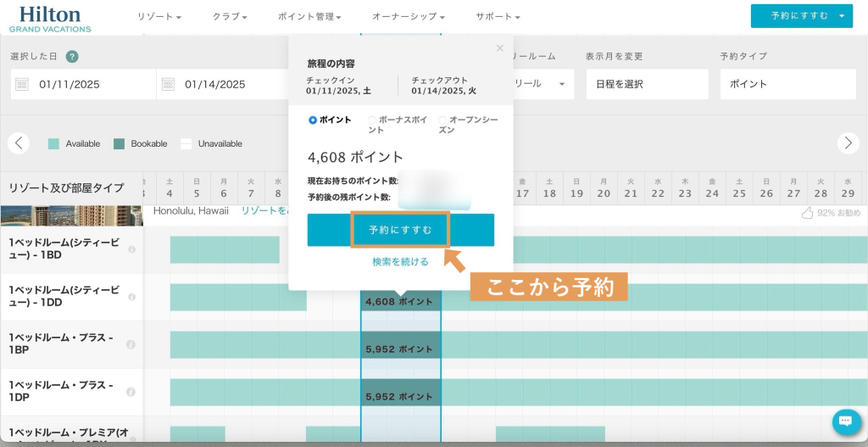868x447 pixels.
Task: Open the check-in date calendar icon
Action: pyautogui.click(x=22, y=84)
